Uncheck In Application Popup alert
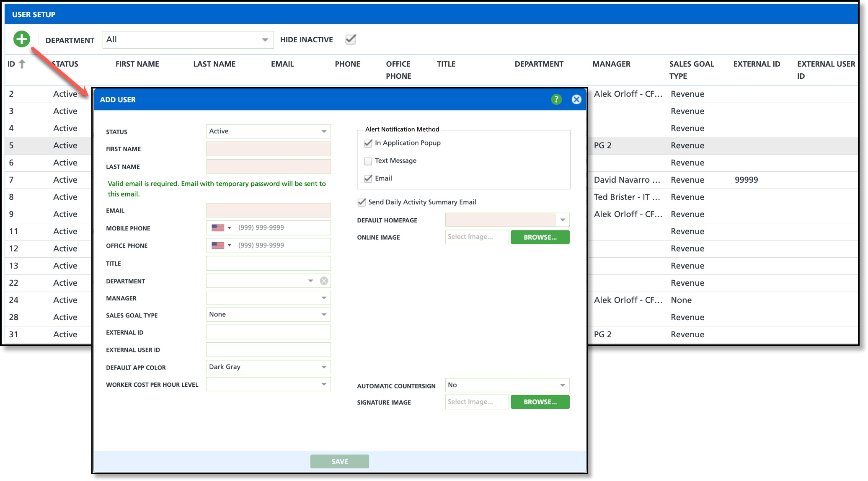The width and height of the screenshot is (868, 481). (x=368, y=143)
